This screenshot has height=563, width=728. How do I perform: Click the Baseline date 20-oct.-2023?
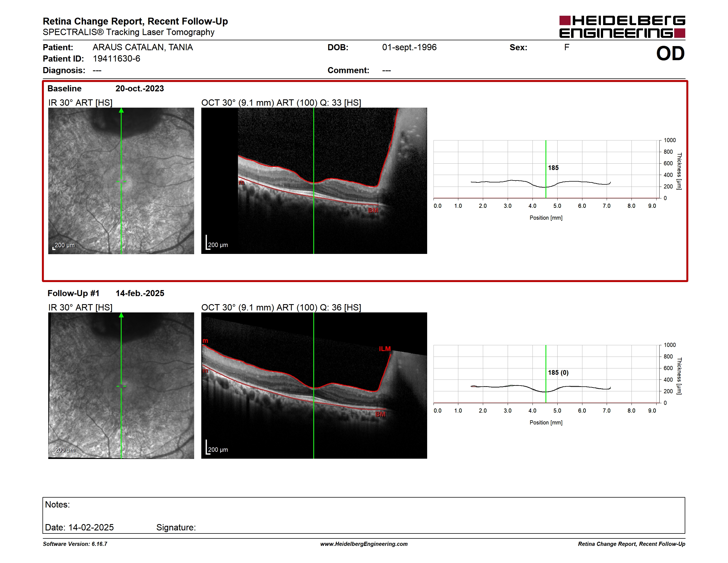tap(140, 88)
